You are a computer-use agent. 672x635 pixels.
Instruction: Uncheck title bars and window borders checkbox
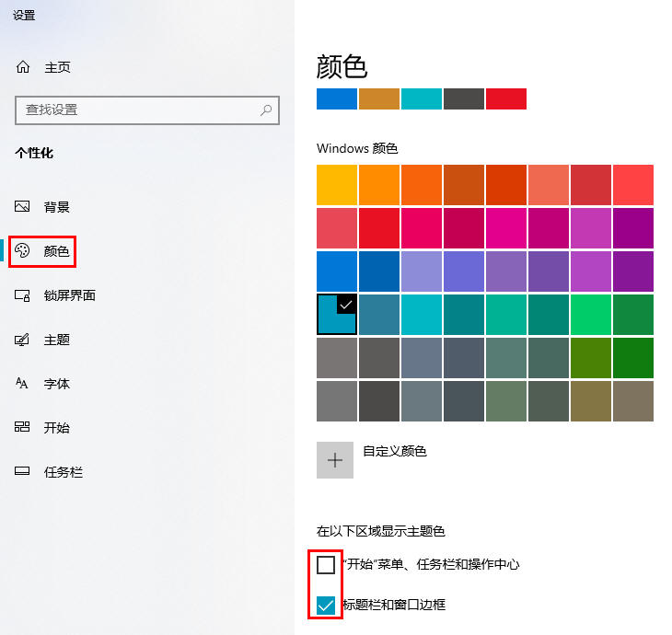tap(326, 605)
